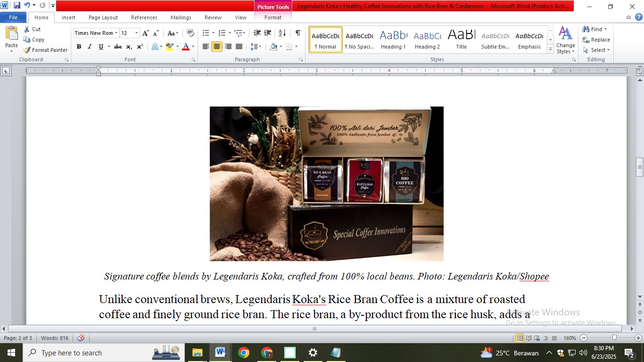This screenshot has width=644, height=362.
Task: Expand the Styles gallery more arrow
Action: (x=550, y=49)
